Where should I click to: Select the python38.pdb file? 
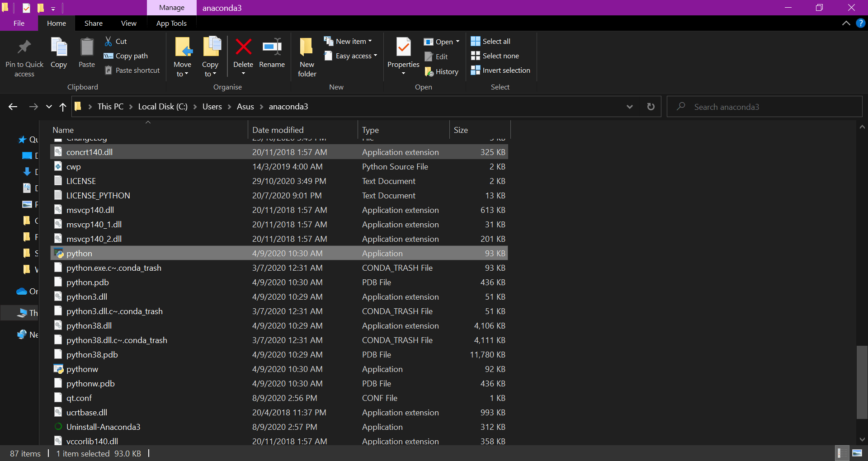pyautogui.click(x=279, y=355)
